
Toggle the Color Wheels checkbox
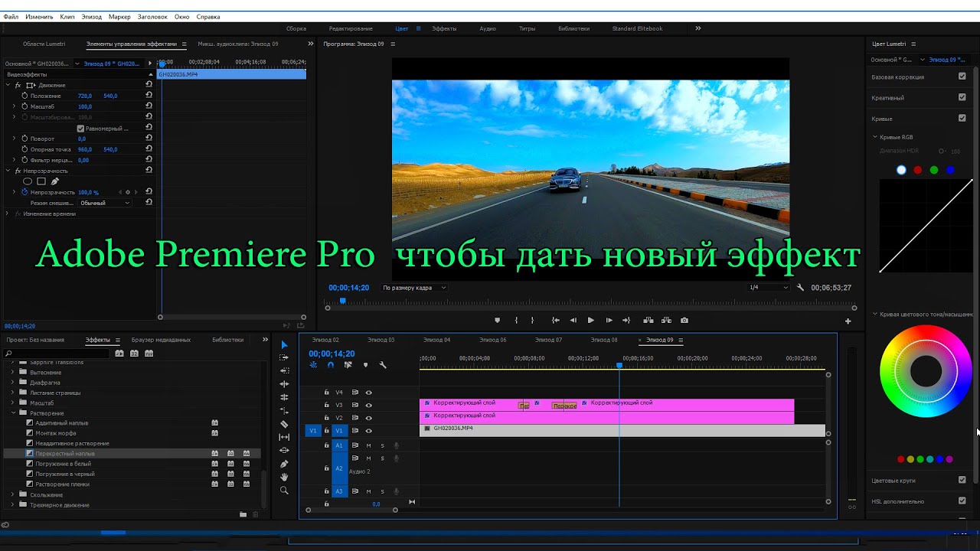(x=962, y=480)
